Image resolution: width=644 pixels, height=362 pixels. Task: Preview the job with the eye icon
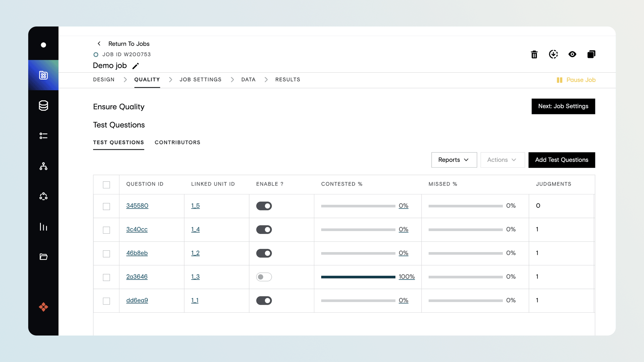point(573,54)
